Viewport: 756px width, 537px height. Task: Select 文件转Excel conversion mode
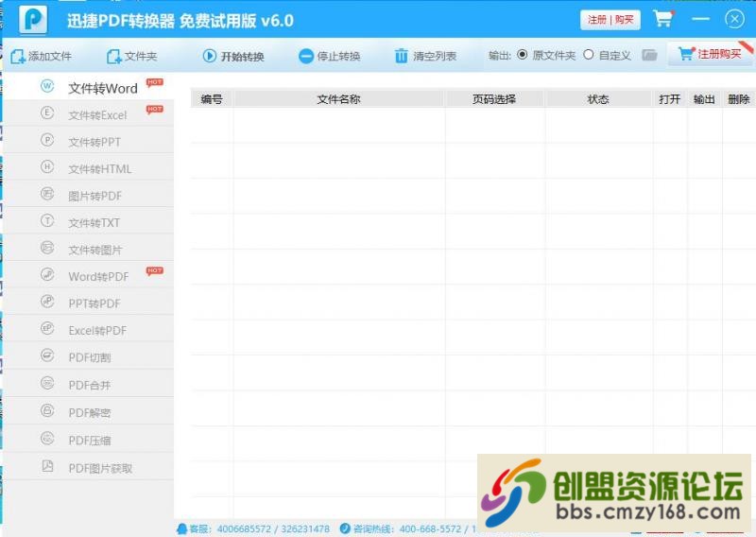pos(89,114)
